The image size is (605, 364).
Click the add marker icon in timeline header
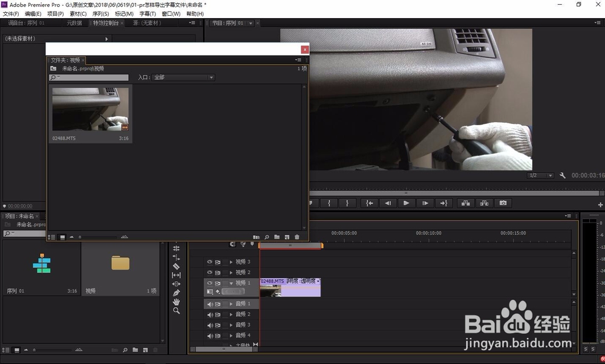coord(252,244)
